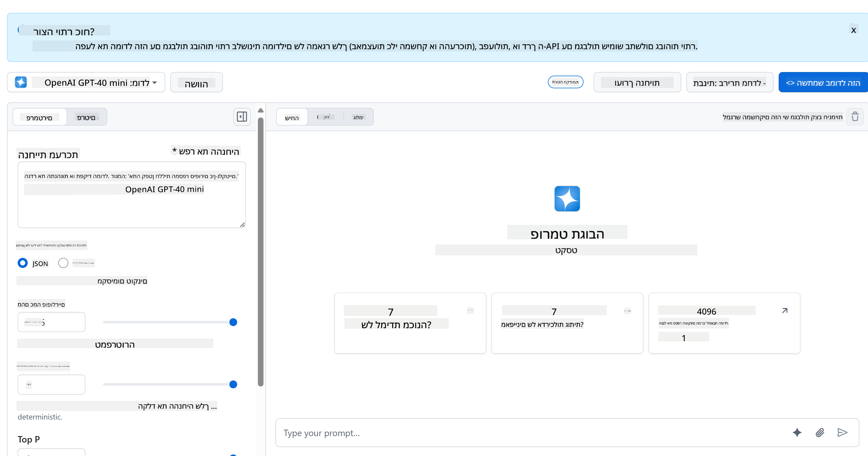The width and height of the screenshot is (868, 456).
Task: Click the sparkle prompt-enhancement icon
Action: [797, 433]
